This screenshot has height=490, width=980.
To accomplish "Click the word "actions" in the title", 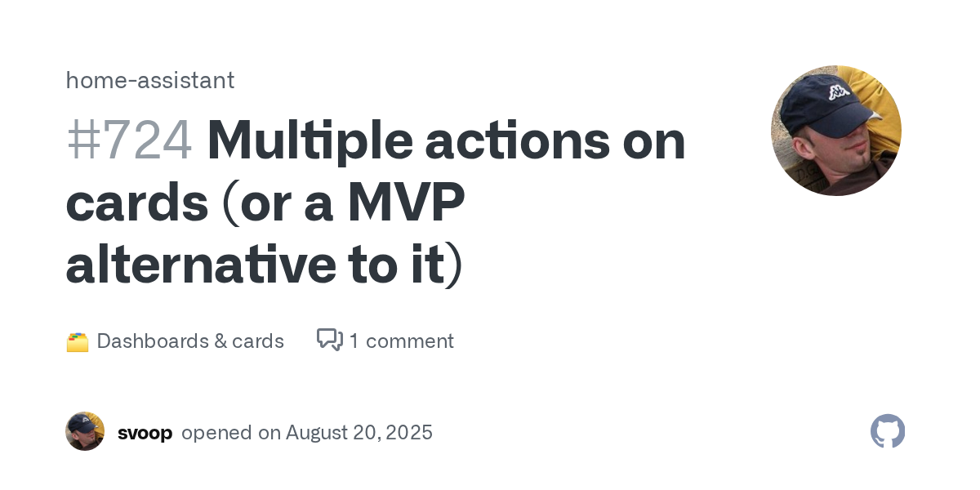I will [x=517, y=140].
